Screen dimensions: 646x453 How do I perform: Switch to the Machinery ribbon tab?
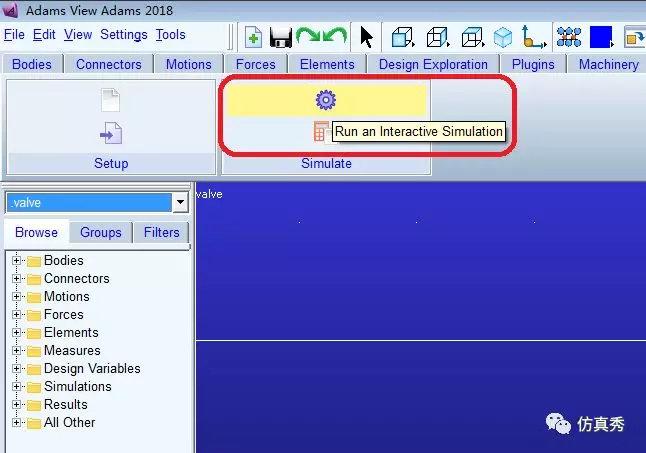click(609, 64)
